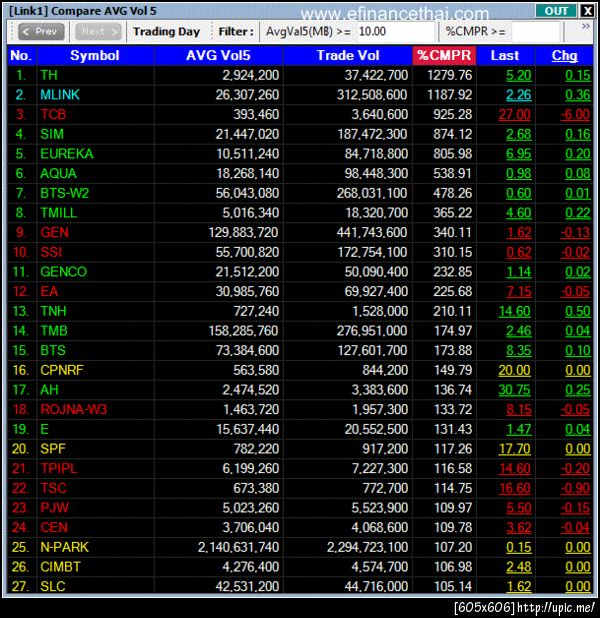Click the Prev navigation button
This screenshot has height=618, width=600.
(x=41, y=32)
